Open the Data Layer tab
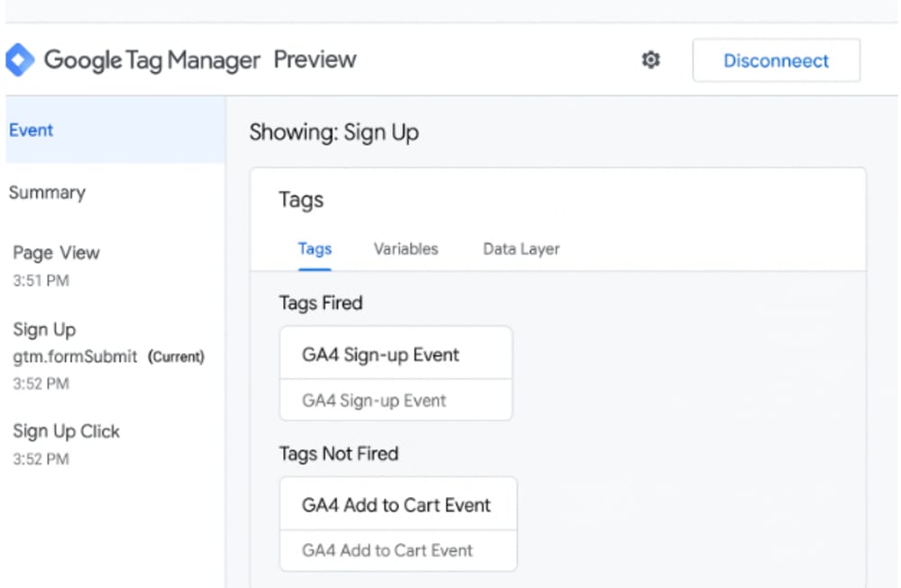901x588 pixels. pyautogui.click(x=520, y=249)
